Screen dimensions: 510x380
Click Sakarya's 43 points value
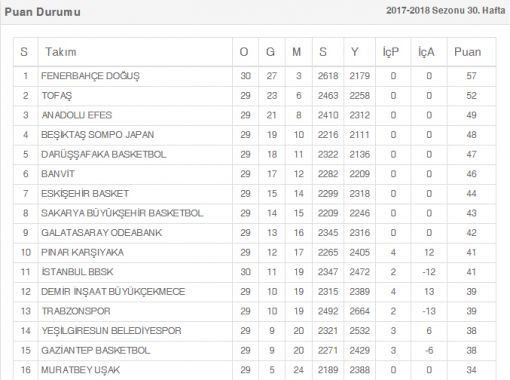[x=471, y=213]
